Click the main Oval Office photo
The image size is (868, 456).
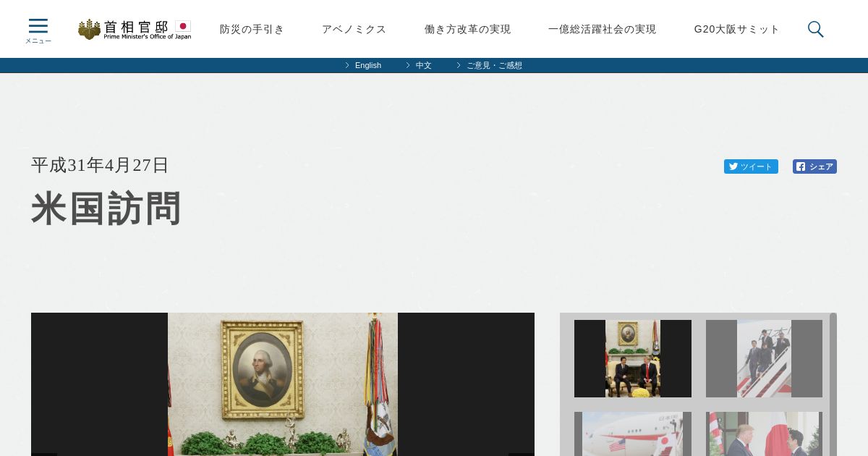[283, 384]
